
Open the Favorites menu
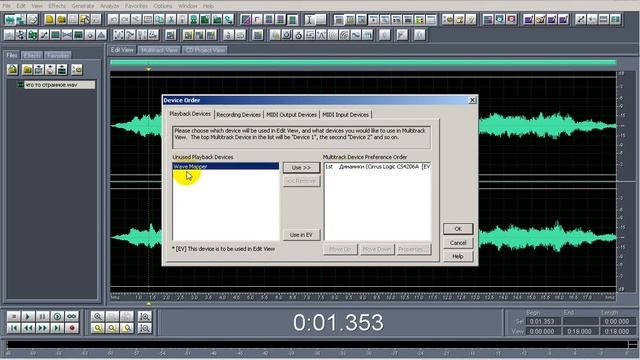(x=136, y=6)
